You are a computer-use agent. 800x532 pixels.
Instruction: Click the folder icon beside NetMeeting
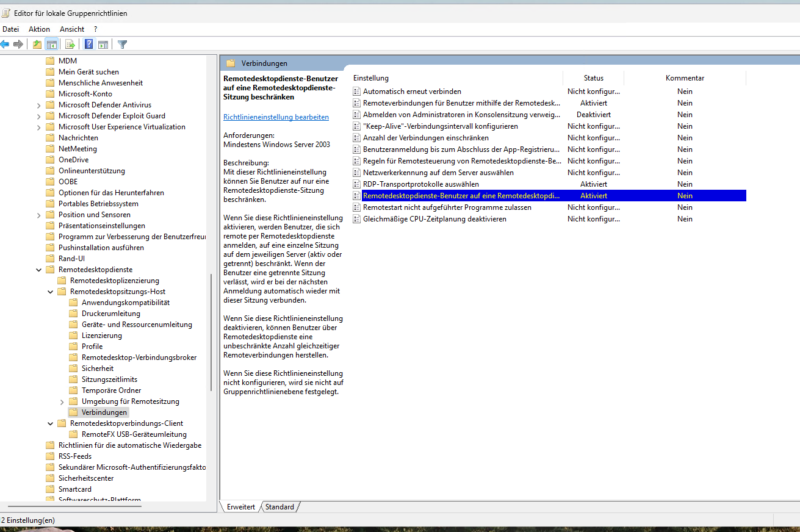click(50, 149)
